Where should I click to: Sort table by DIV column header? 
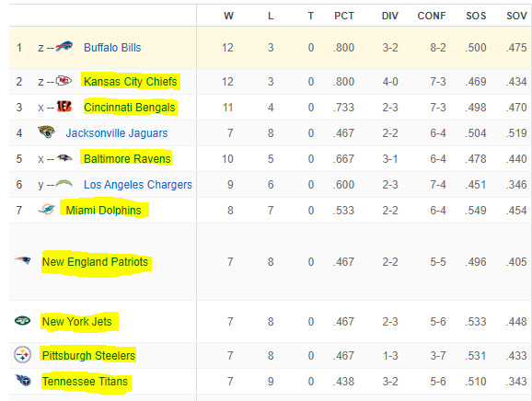(390, 16)
